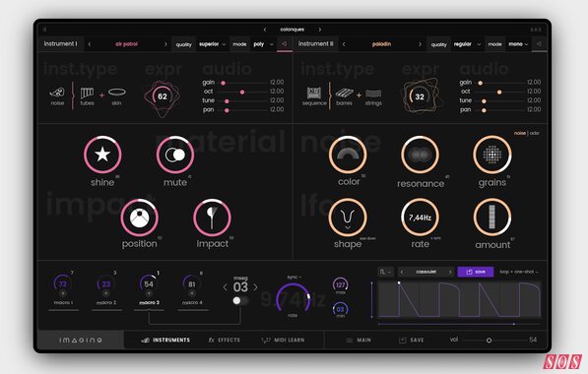Toggle Instrument I speaker mute icon
The width and height of the screenshot is (588, 374).
(x=285, y=44)
